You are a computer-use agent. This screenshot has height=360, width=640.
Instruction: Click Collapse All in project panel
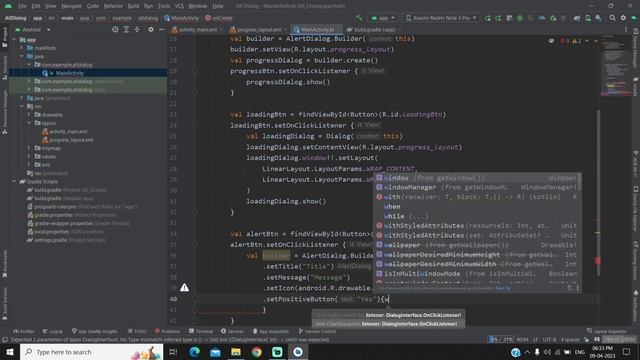[137, 29]
